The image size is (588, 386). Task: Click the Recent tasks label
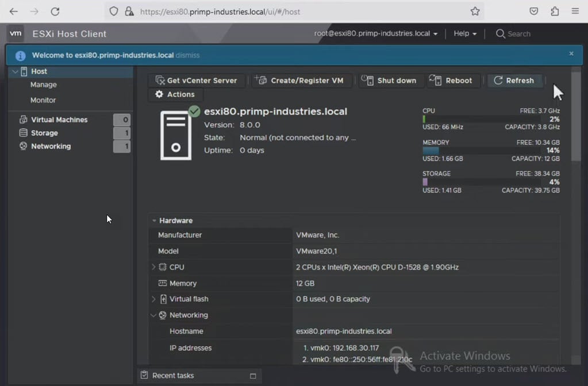tap(173, 376)
